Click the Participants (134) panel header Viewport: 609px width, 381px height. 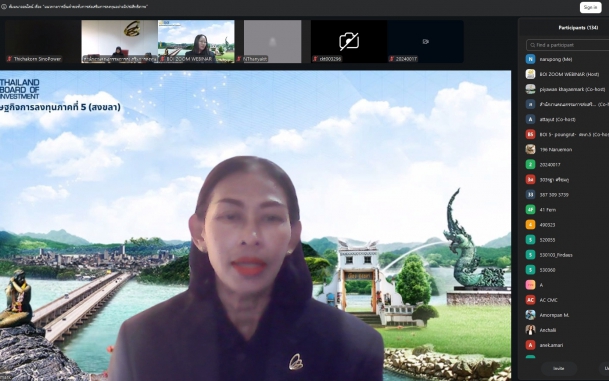tap(578, 28)
